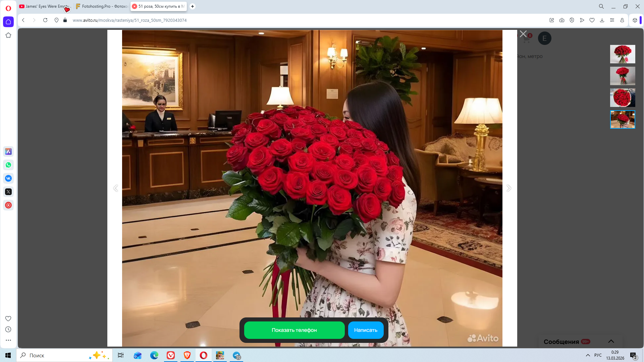This screenshot has width=644, height=362.
Task: Open sidebar history clock icon
Action: [8, 329]
